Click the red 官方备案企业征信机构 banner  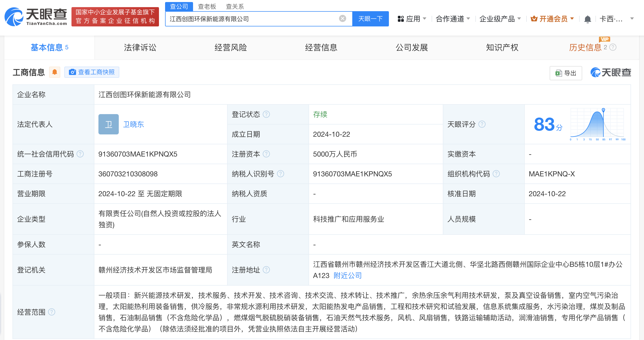point(115,17)
